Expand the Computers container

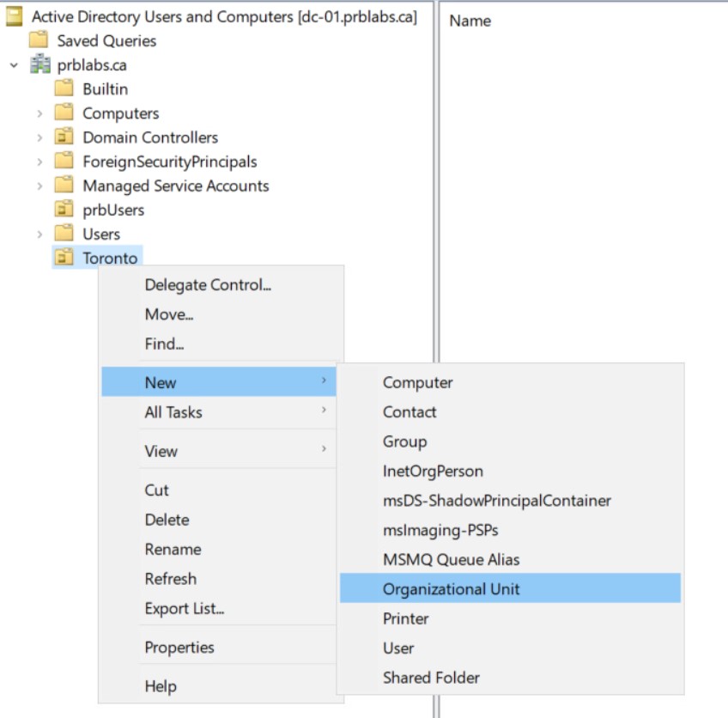(39, 113)
